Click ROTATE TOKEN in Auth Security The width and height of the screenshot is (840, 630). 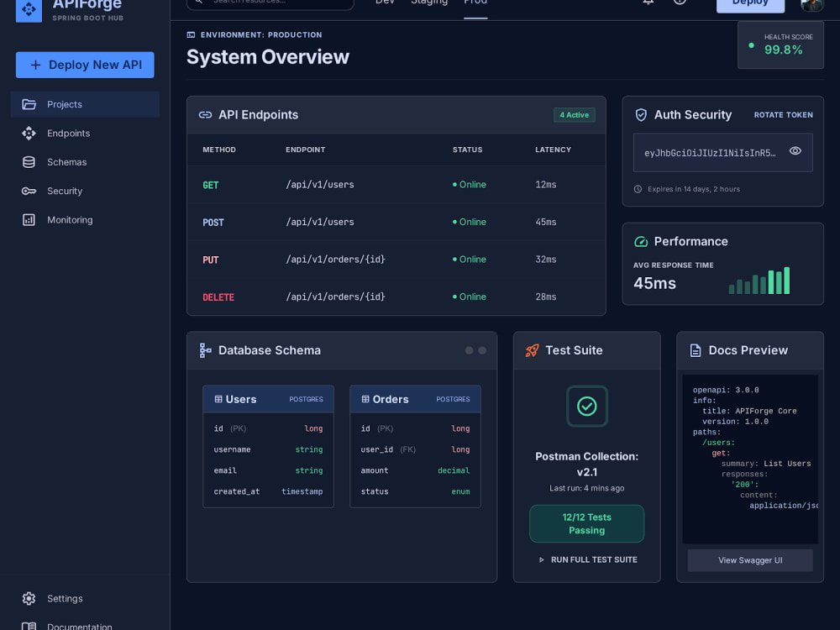pyautogui.click(x=783, y=115)
